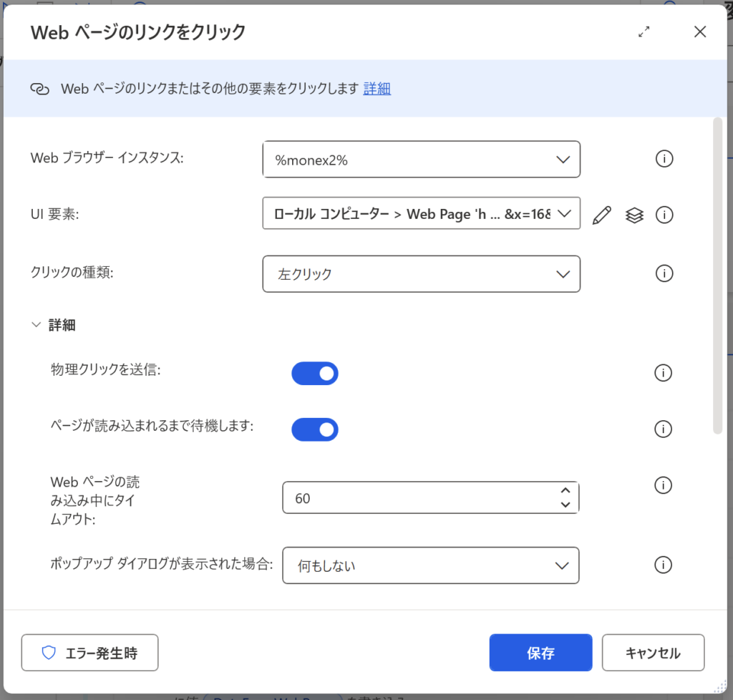The width and height of the screenshot is (733, 700).
Task: Open the ポップアップ ダイアログ action dropdown
Action: point(430,565)
